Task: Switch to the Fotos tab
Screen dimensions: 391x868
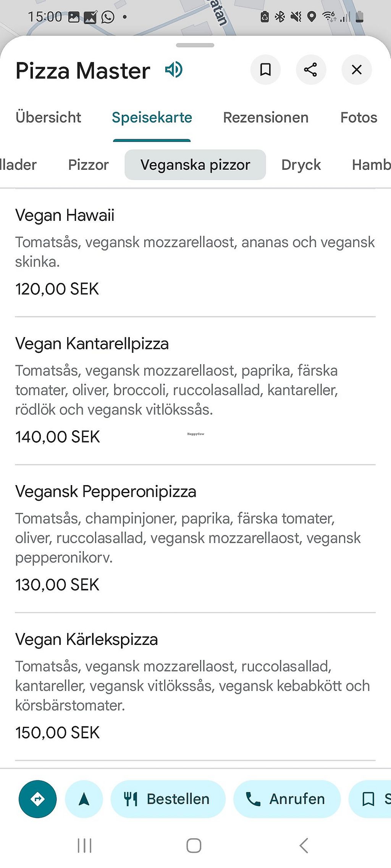Action: pos(359,117)
